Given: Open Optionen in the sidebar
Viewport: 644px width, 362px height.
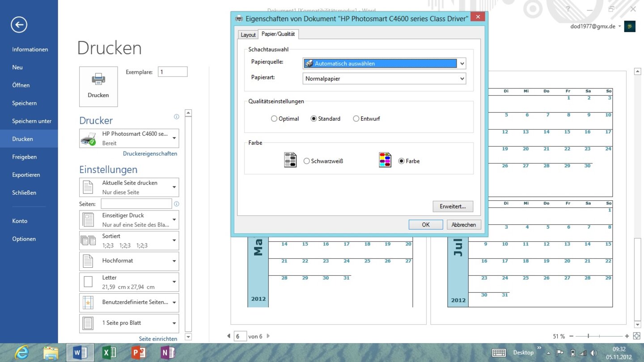Looking at the screenshot, I should pyautogui.click(x=24, y=239).
